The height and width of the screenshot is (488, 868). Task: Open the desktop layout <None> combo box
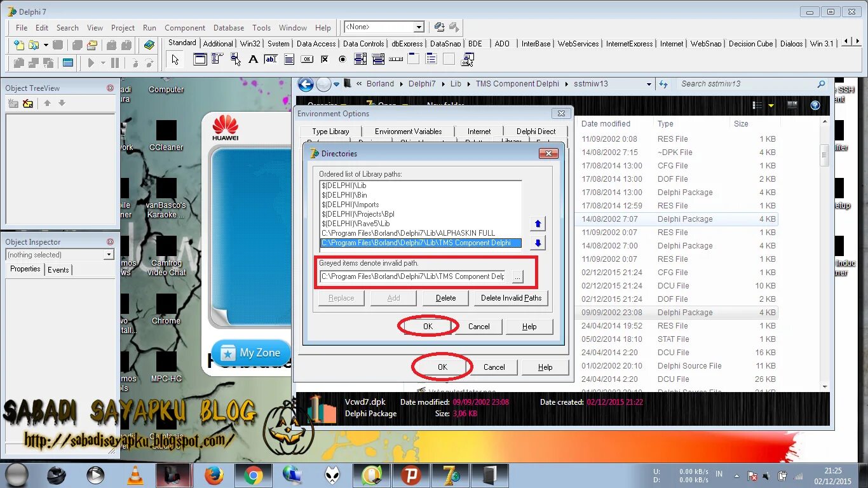[384, 27]
